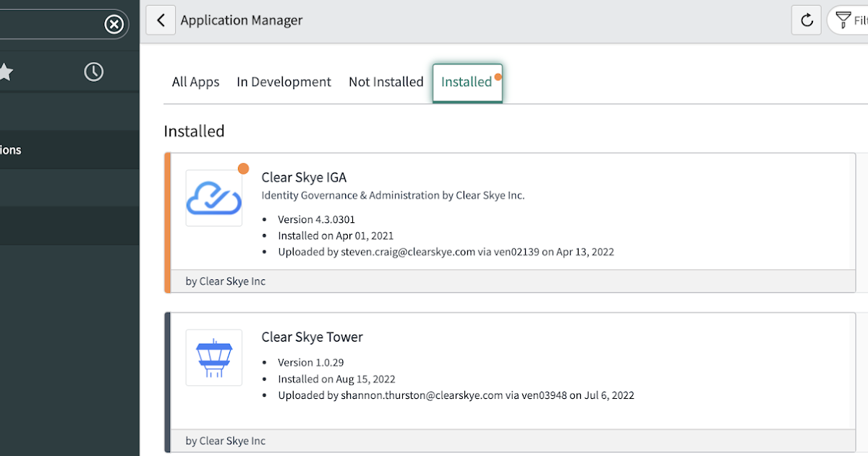The height and width of the screenshot is (456, 868).
Task: View recent items using the clock icon
Action: (x=94, y=72)
